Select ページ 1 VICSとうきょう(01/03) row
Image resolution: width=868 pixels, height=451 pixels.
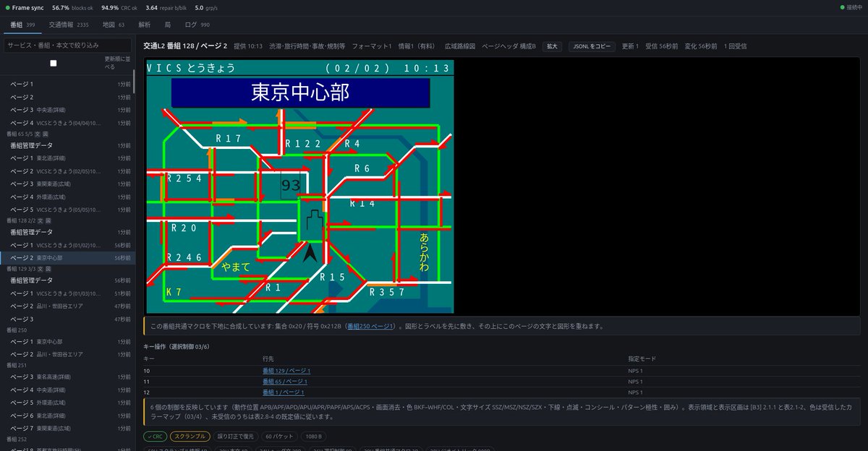point(67,293)
